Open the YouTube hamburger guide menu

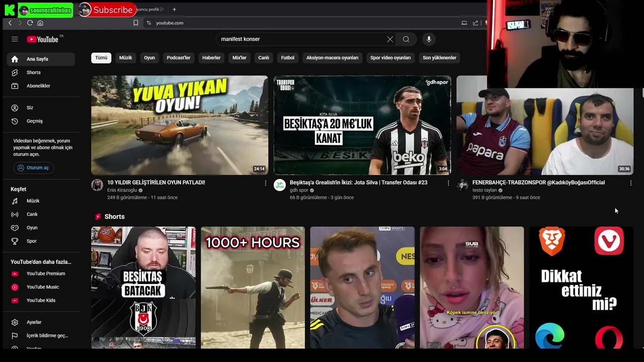pos(15,39)
